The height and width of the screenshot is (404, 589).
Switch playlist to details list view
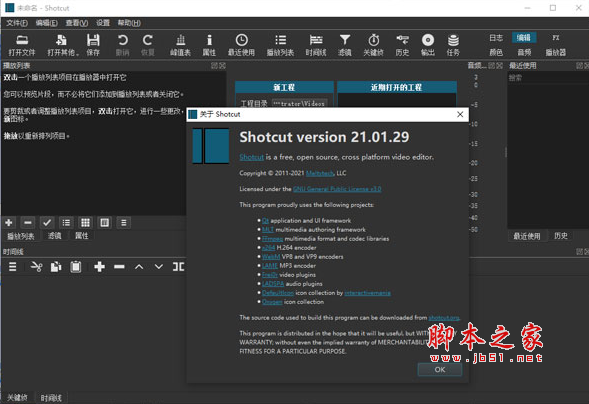point(66,223)
